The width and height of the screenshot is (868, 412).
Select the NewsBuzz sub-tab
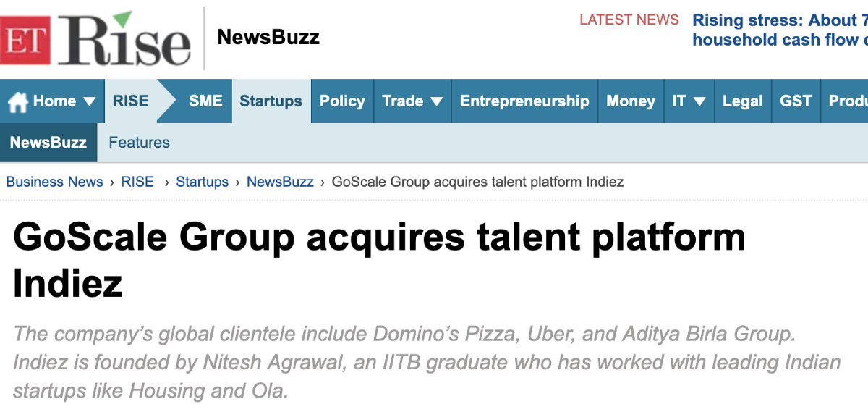[x=48, y=143]
